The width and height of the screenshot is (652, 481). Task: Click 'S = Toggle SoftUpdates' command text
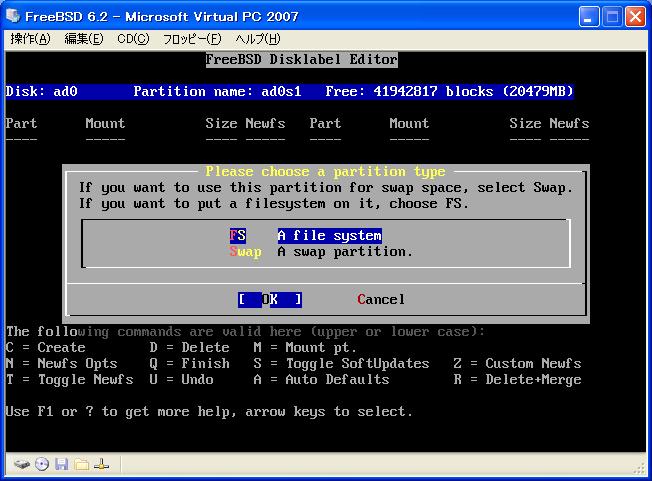(x=341, y=363)
